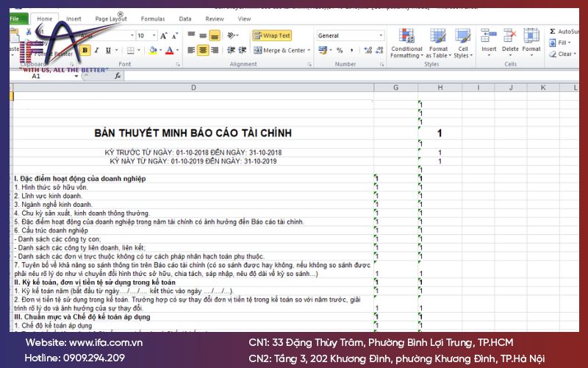The width and height of the screenshot is (588, 368).
Task: Expand Merge & Center options arrow
Action: coord(309,50)
